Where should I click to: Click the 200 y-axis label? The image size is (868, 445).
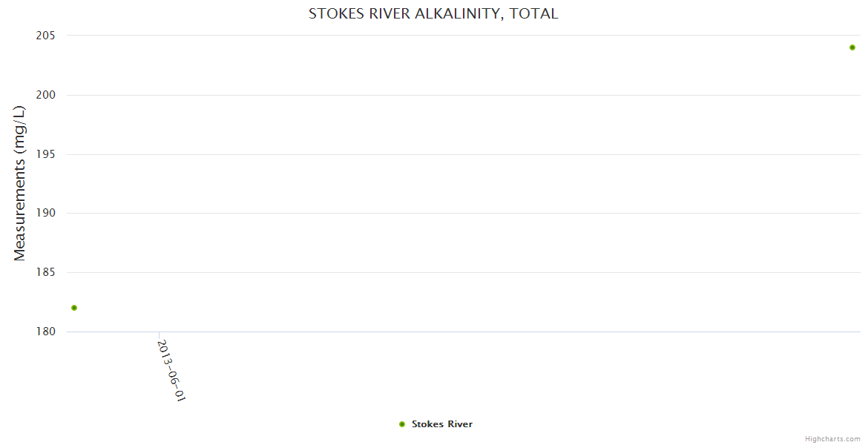52,95
